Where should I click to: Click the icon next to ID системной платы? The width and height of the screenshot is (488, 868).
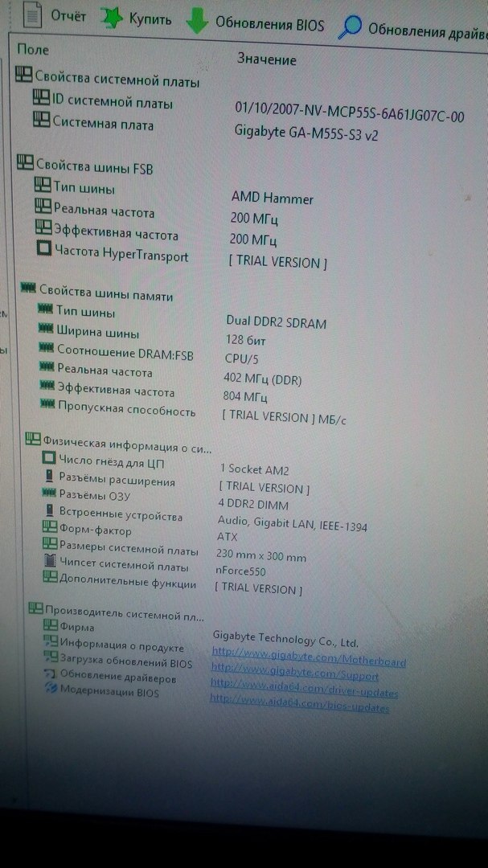(41, 98)
